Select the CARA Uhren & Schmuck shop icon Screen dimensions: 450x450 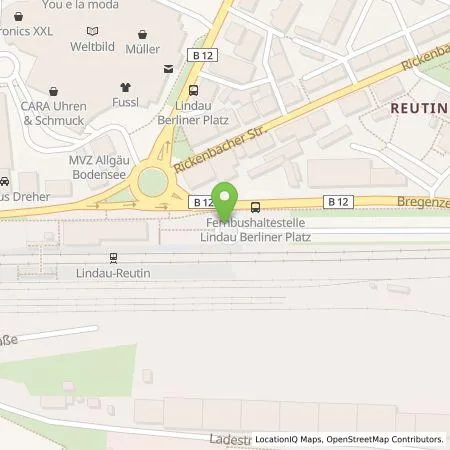53,91
